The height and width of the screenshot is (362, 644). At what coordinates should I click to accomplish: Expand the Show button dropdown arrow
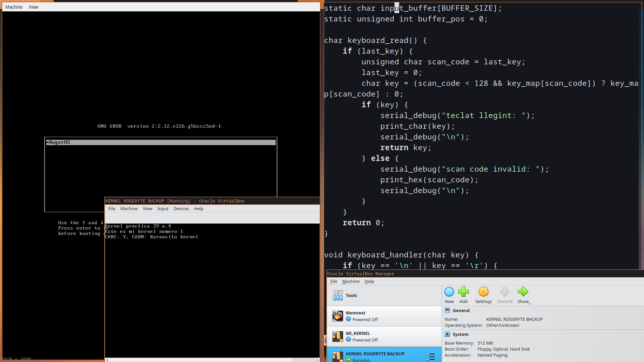pos(530,303)
